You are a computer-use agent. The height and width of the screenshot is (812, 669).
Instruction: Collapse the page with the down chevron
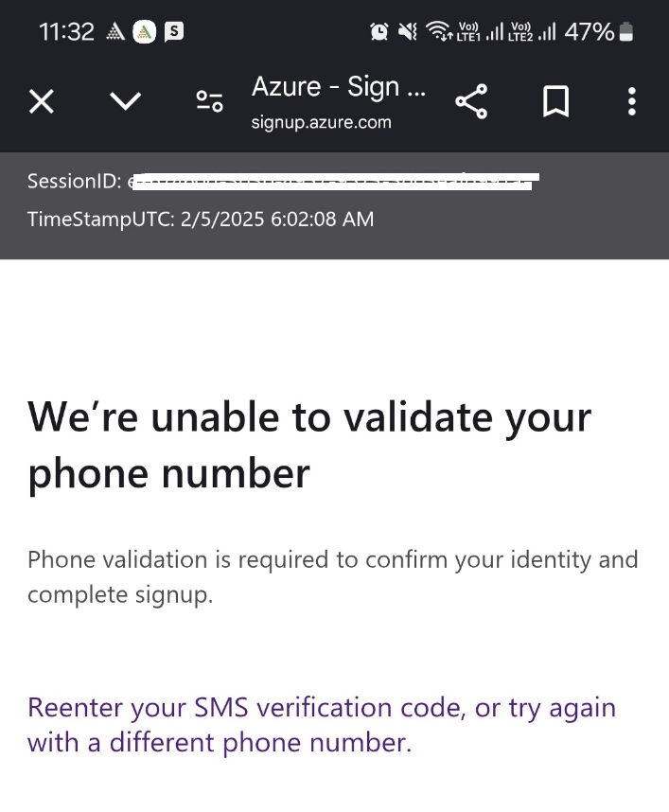(125, 101)
